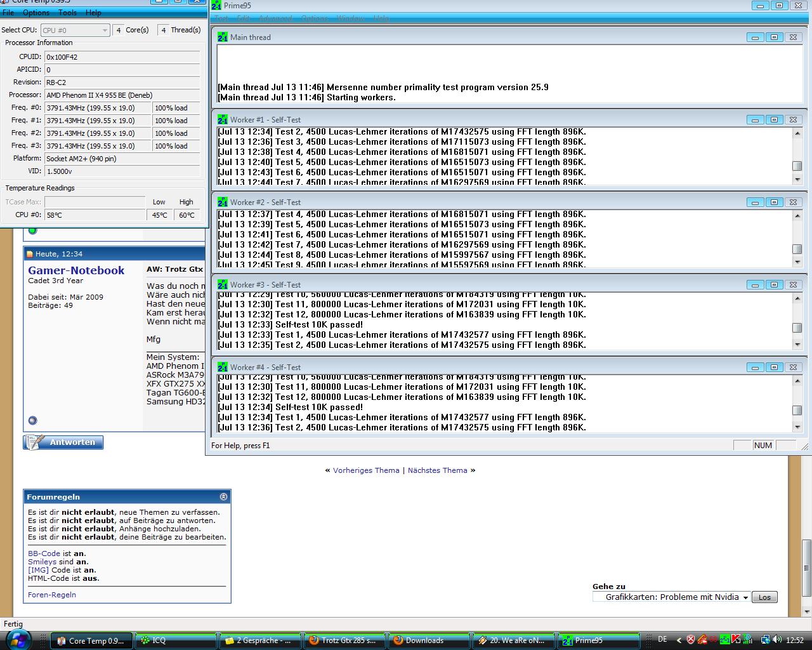
Task: Open the Vorheriges Thema link
Action: click(366, 470)
